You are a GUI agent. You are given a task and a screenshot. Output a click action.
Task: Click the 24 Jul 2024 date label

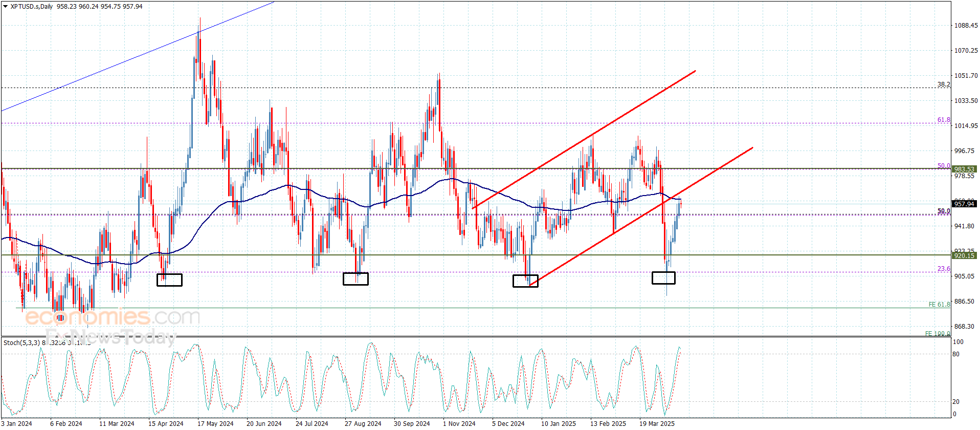coord(312,423)
